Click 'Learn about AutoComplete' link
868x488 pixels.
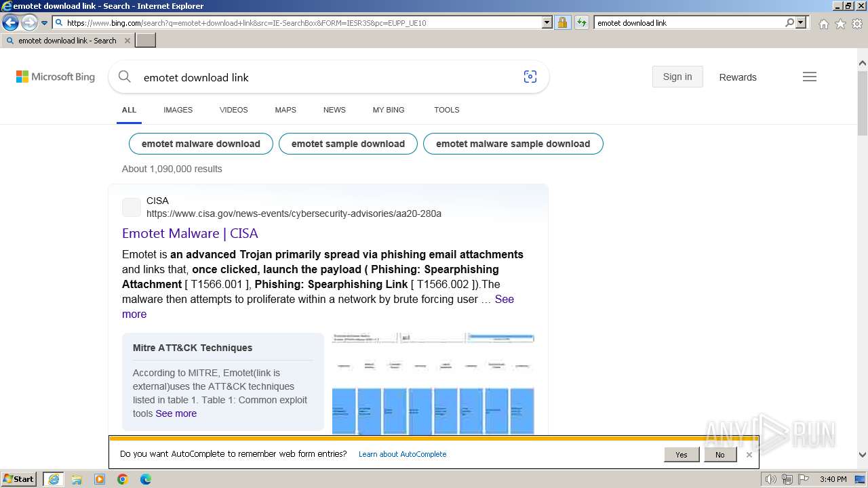402,454
